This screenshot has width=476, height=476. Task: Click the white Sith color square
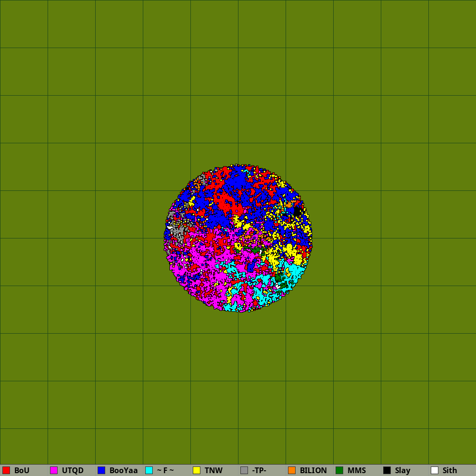pyautogui.click(x=435, y=470)
